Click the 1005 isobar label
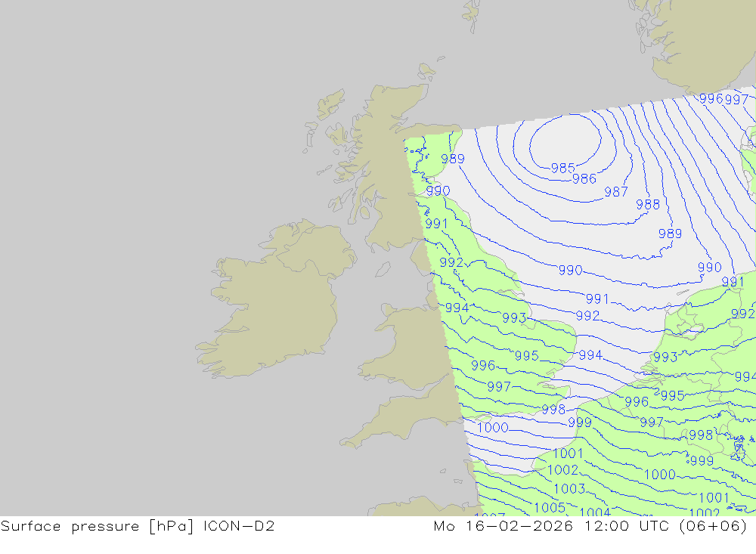The image size is (756, 554). click(x=549, y=507)
